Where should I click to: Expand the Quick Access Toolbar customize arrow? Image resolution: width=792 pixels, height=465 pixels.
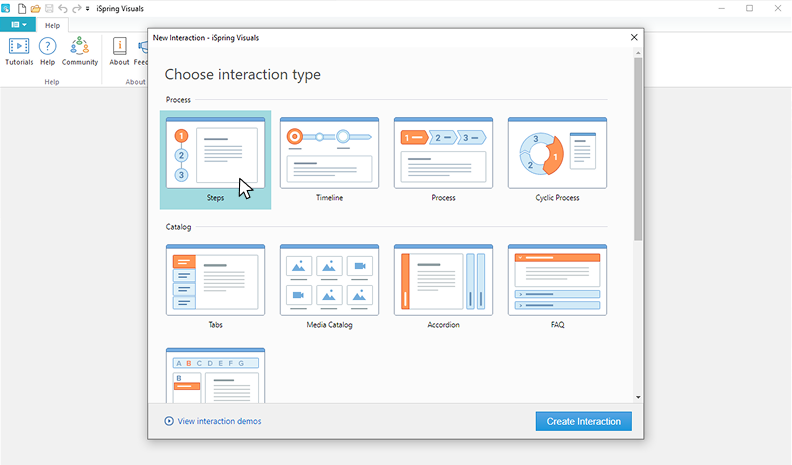point(88,8)
